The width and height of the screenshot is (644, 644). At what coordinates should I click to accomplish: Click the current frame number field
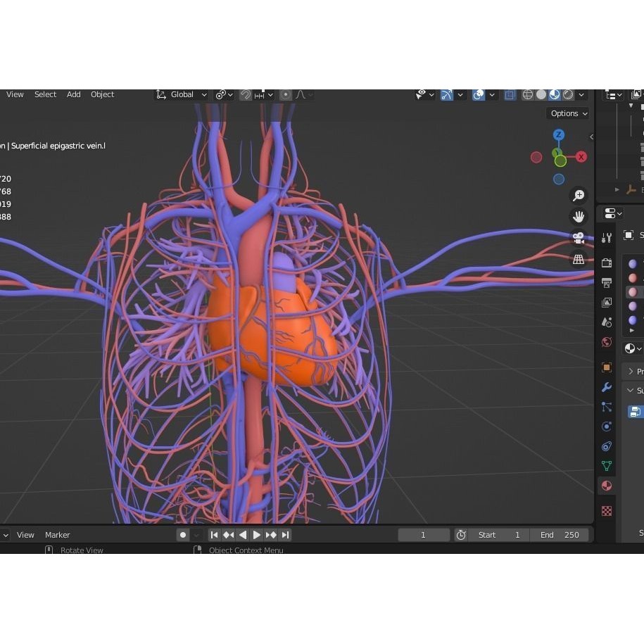(424, 535)
